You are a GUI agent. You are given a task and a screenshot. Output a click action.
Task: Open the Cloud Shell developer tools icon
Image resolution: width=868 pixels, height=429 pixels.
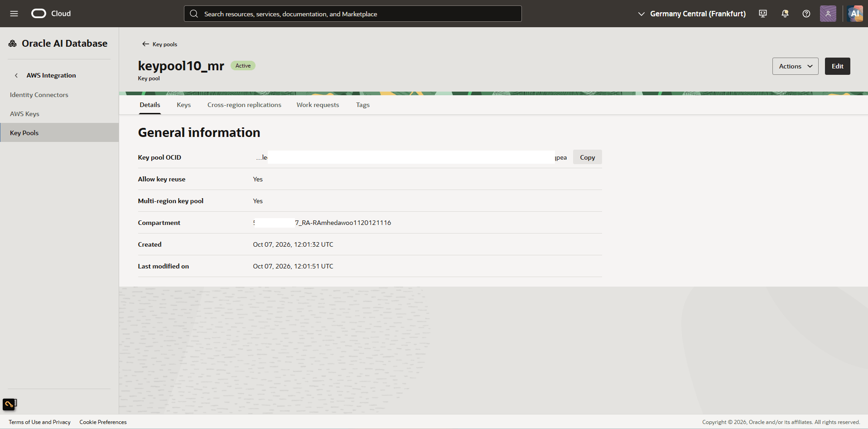point(763,14)
